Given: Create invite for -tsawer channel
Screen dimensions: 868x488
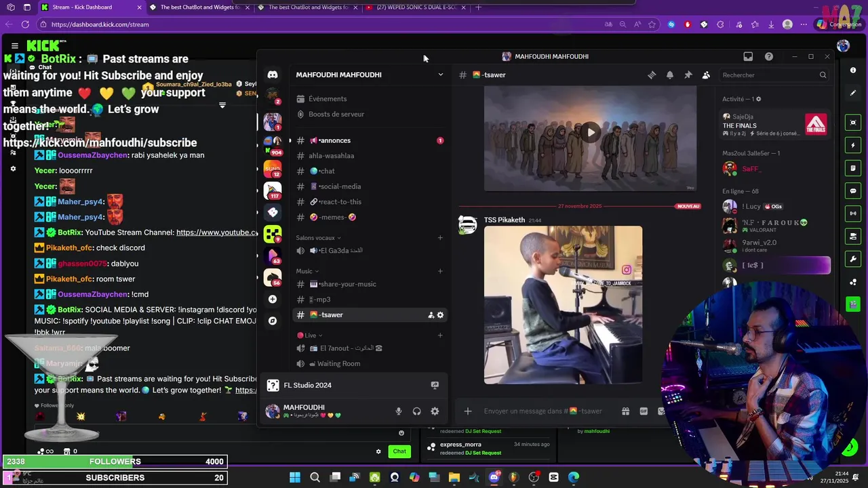Looking at the screenshot, I should (431, 315).
